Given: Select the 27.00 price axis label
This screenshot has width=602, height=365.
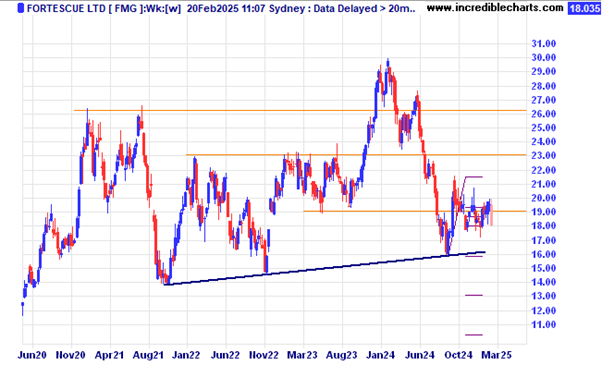Looking at the screenshot, I should (x=544, y=100).
